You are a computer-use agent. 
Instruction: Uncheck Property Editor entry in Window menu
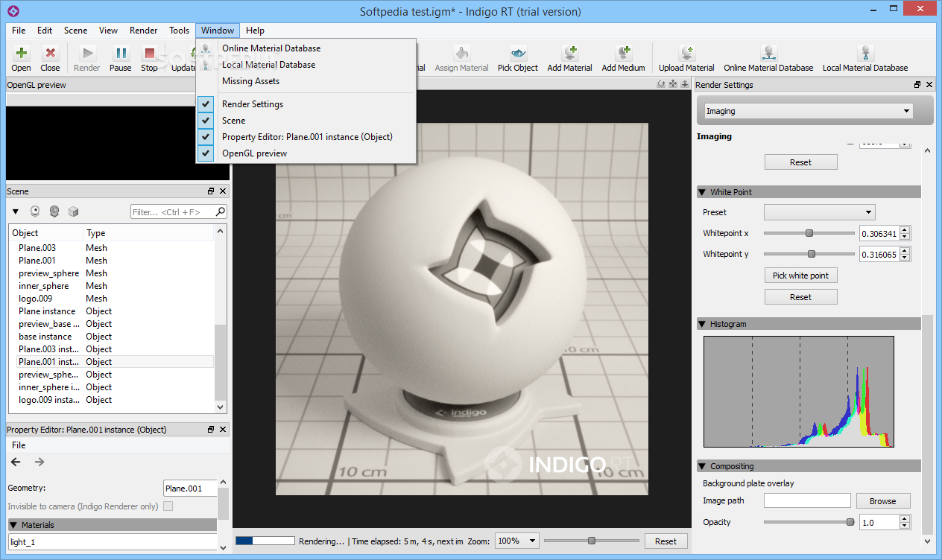click(206, 137)
